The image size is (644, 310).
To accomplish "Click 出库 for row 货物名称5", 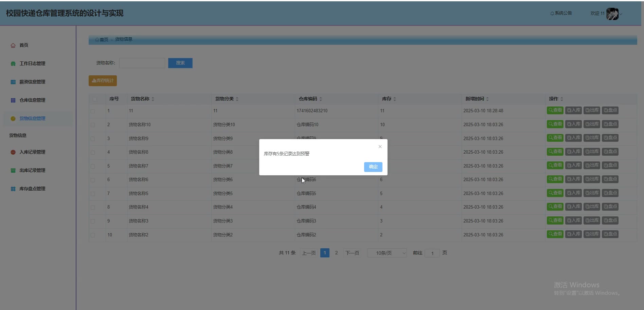I will pyautogui.click(x=592, y=193).
